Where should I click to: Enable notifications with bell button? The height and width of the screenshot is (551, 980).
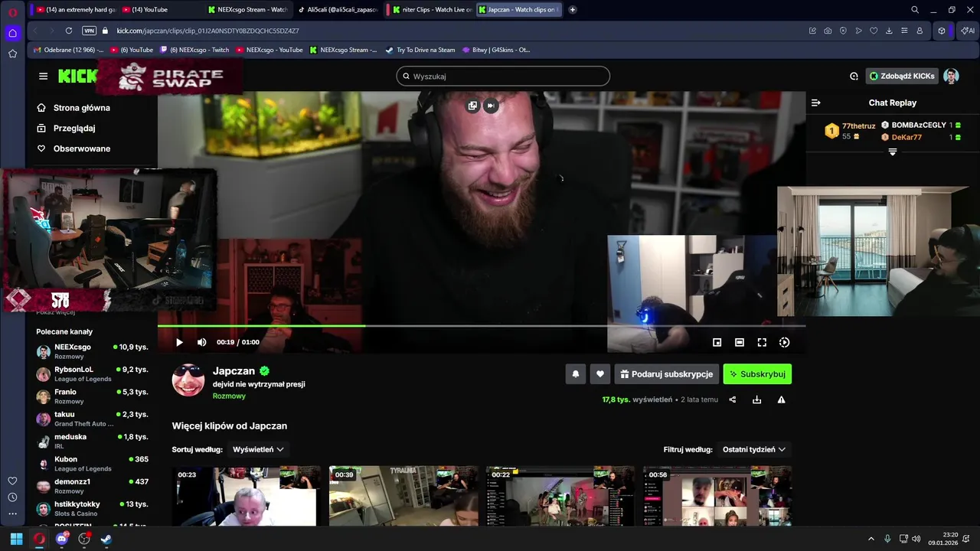(576, 374)
